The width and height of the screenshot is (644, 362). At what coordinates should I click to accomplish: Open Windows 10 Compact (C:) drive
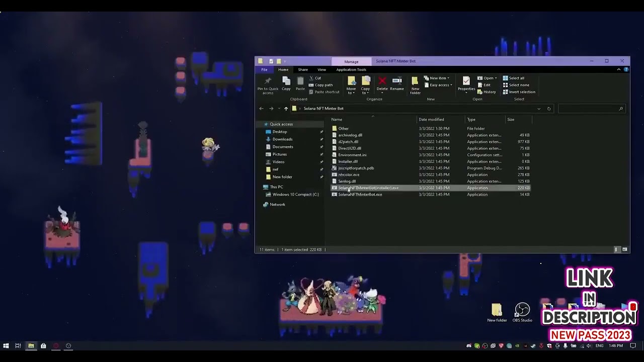pyautogui.click(x=295, y=195)
